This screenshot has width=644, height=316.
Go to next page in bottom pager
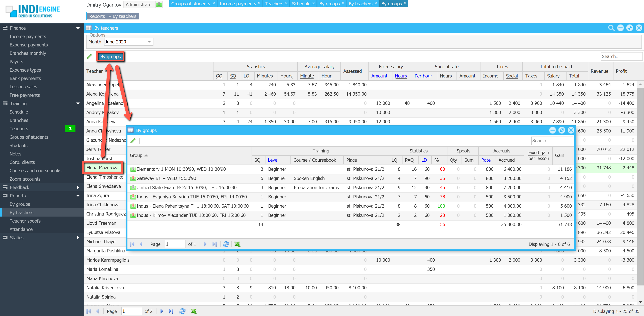coord(162,311)
